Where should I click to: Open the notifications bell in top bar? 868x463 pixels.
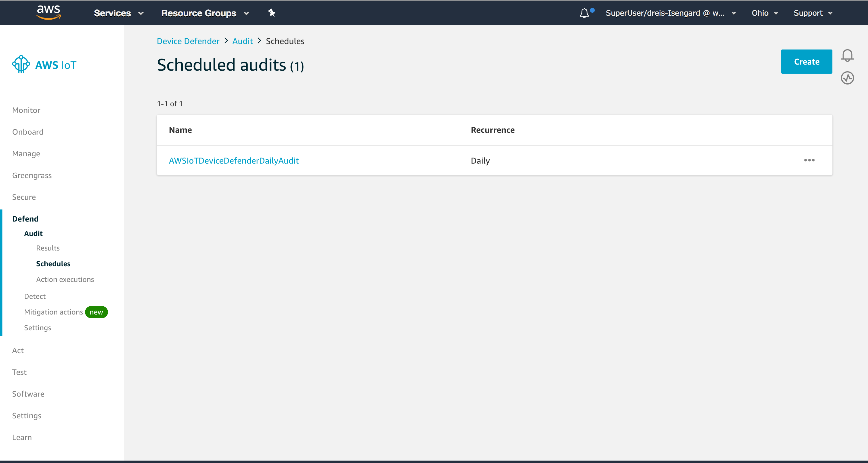pyautogui.click(x=584, y=13)
